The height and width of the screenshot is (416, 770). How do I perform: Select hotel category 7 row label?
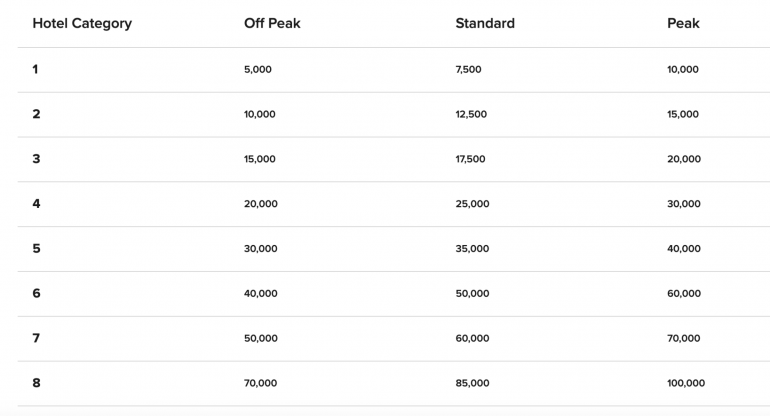36,338
